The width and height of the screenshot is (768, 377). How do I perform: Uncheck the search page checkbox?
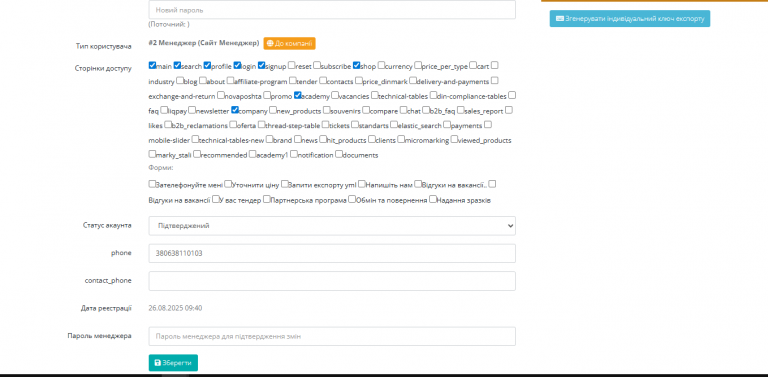[177, 65]
